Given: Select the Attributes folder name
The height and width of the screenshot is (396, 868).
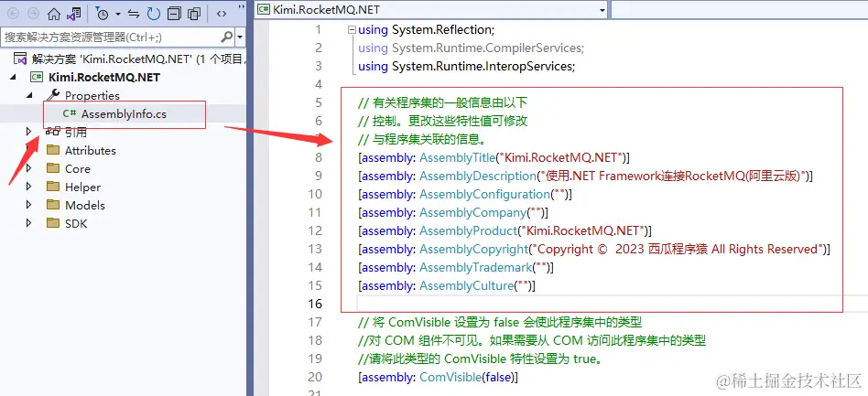Looking at the screenshot, I should [91, 150].
